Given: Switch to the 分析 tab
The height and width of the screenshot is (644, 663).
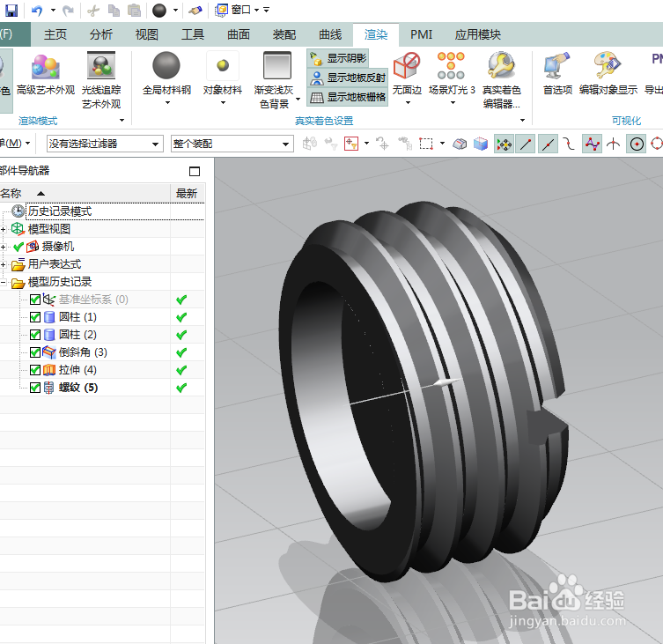Looking at the screenshot, I should (x=101, y=34).
